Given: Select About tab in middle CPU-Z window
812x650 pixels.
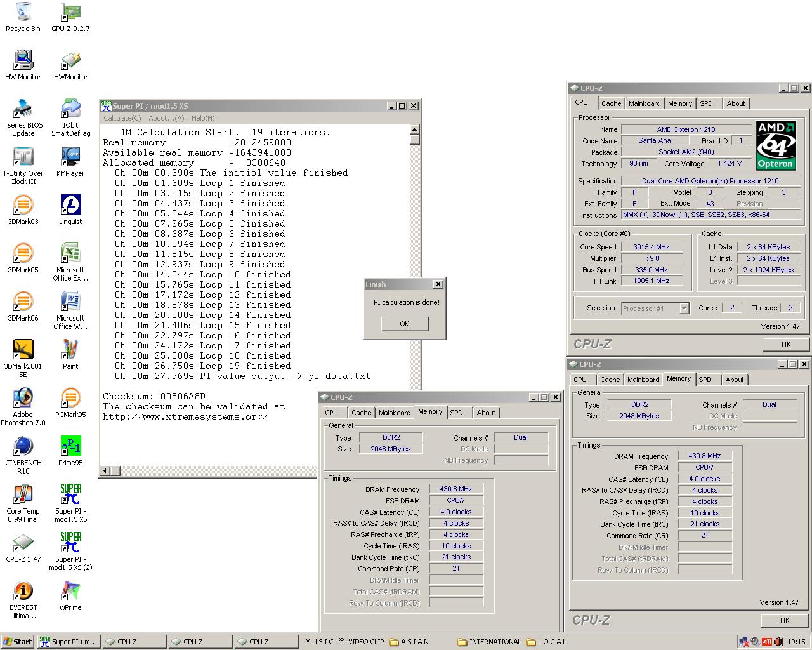Looking at the screenshot, I should (x=486, y=413).
